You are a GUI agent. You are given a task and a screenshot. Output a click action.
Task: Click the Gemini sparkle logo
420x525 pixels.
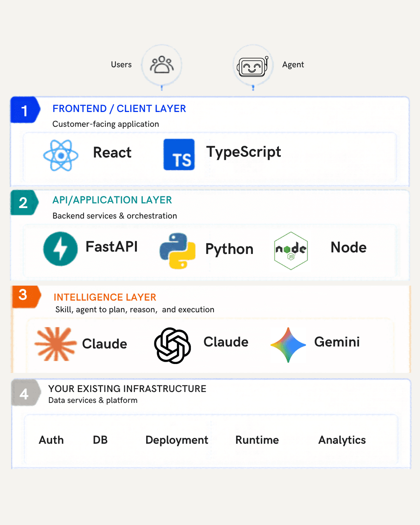point(288,345)
